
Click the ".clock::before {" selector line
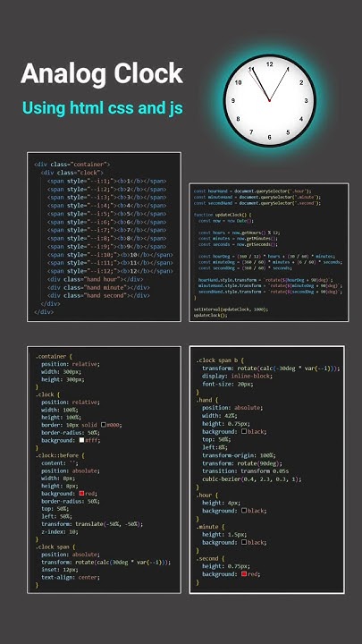click(x=60, y=455)
